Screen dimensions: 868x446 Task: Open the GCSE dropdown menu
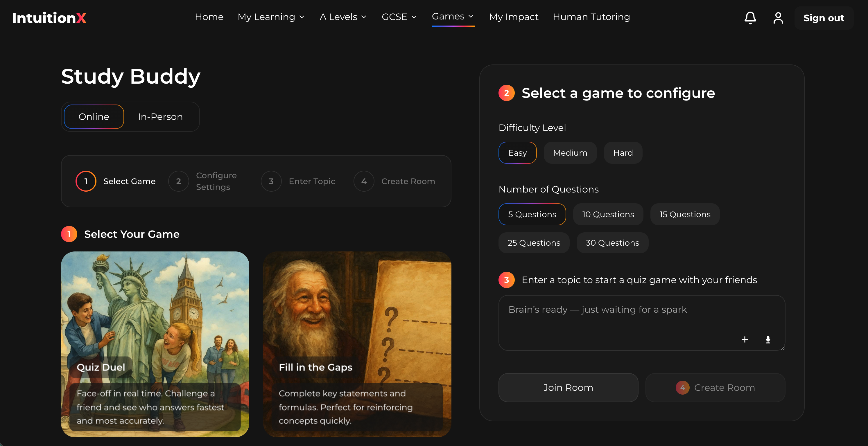click(x=399, y=17)
